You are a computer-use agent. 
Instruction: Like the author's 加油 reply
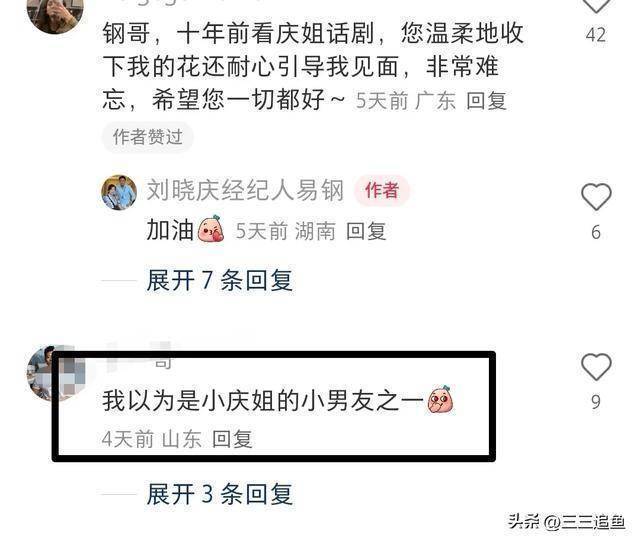(x=596, y=196)
